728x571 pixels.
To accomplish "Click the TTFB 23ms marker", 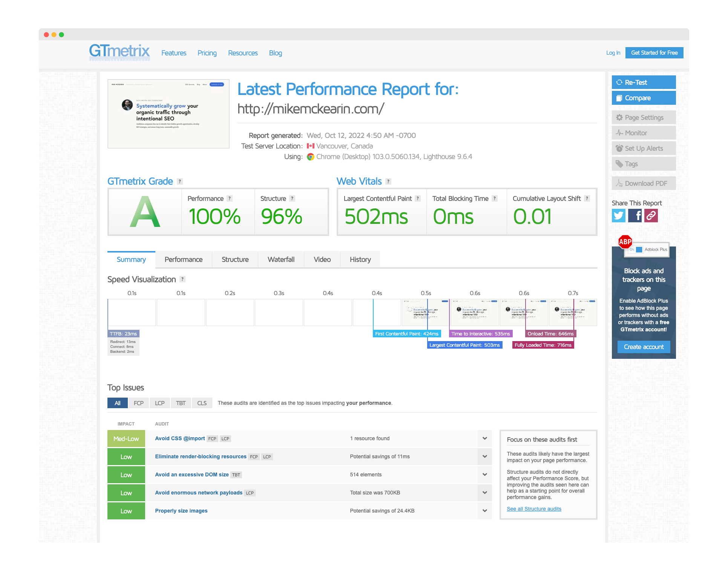I will tap(123, 334).
